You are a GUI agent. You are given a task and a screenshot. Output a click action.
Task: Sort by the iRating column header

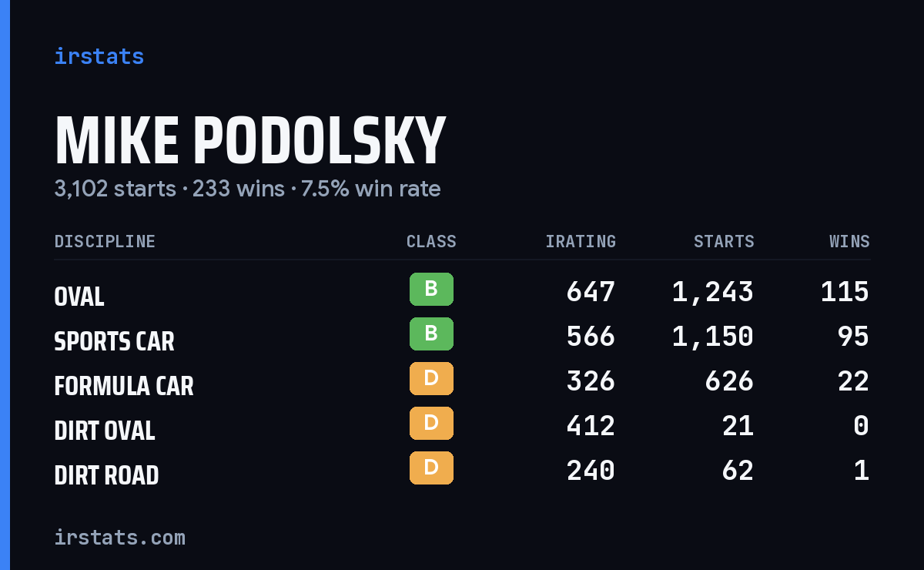coord(581,241)
